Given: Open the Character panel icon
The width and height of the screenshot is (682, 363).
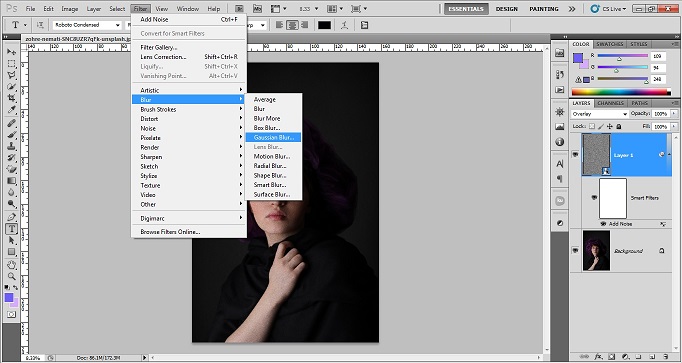Looking at the screenshot, I should pyautogui.click(x=560, y=164).
